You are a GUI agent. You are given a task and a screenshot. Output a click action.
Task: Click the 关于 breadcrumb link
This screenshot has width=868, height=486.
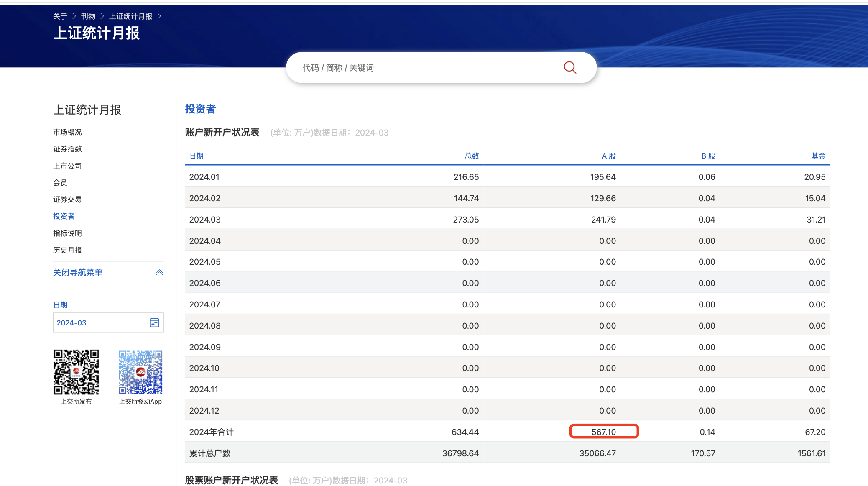[60, 16]
